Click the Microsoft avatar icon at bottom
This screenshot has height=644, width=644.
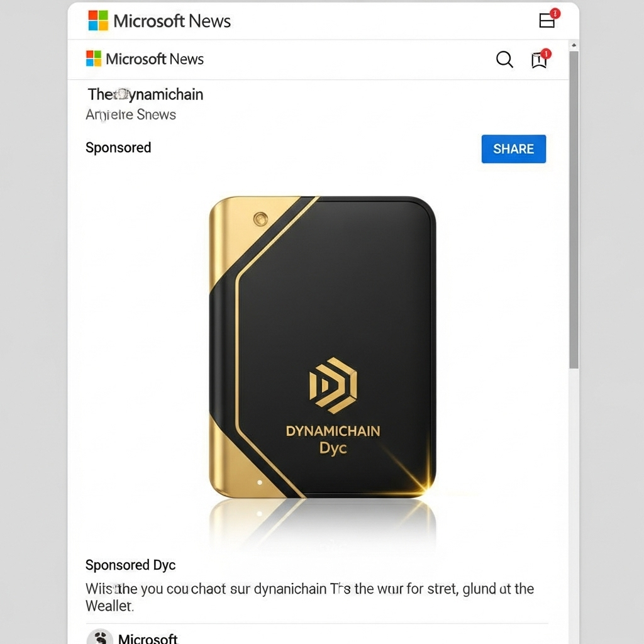point(100,637)
